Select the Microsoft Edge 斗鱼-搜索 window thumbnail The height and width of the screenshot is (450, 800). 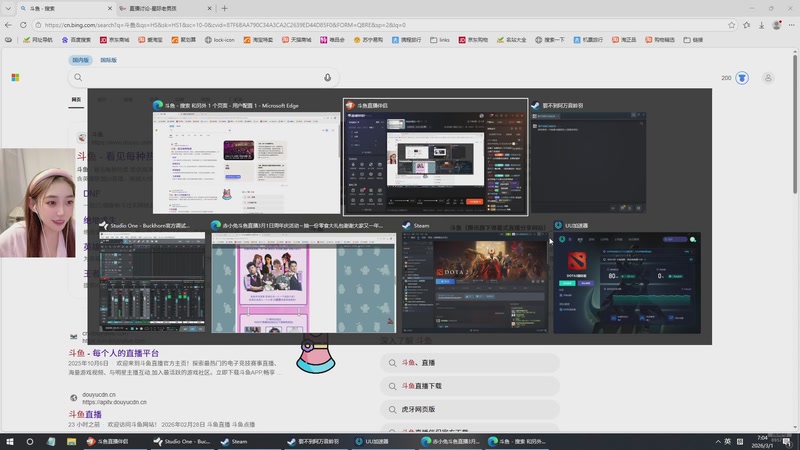pos(246,162)
